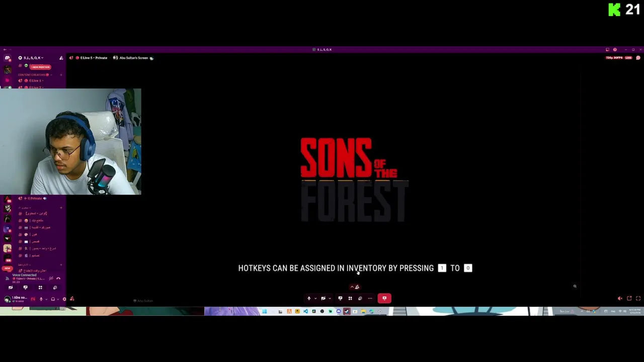This screenshot has width=644, height=362.
Task: Click the webcam overlay thumbnail
Action: [x=70, y=141]
